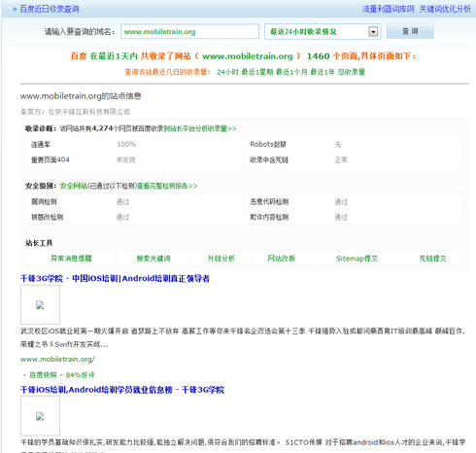This screenshot has width=476, height=453.
Task: Open 异常消息提醒 webmaster tool
Action: tap(71, 259)
